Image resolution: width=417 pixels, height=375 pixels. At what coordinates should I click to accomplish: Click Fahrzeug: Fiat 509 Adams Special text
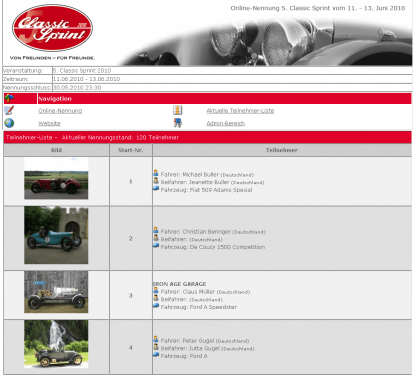point(206,190)
